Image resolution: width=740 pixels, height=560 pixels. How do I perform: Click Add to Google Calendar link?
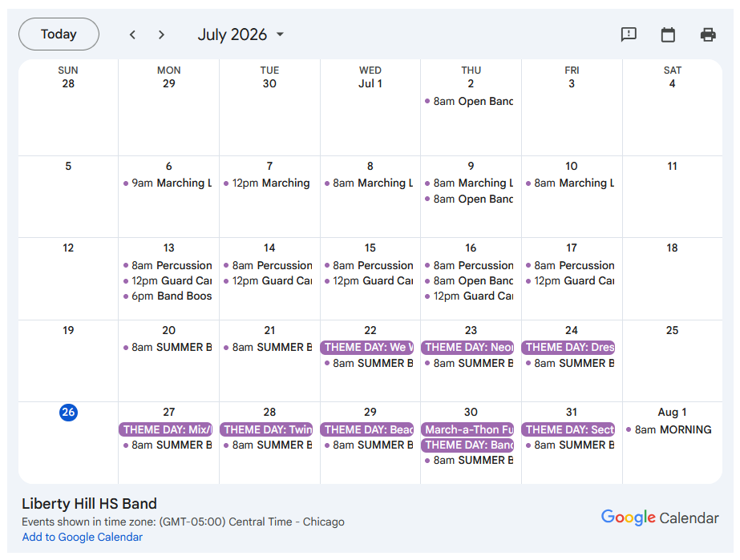pyautogui.click(x=82, y=537)
